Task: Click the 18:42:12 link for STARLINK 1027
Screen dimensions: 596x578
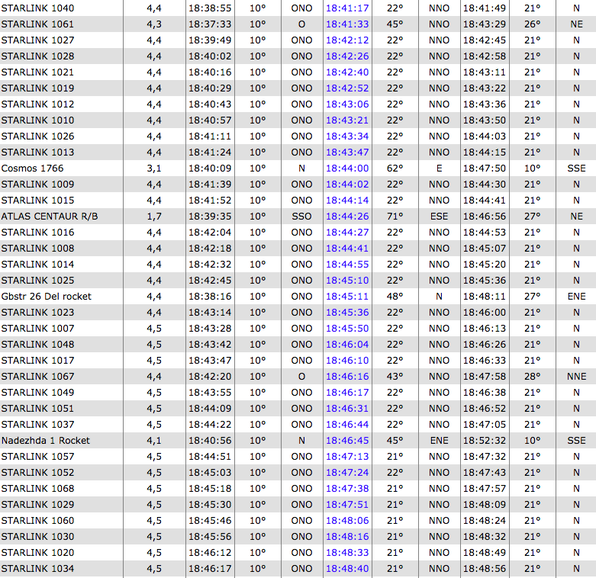Action: coord(347,40)
